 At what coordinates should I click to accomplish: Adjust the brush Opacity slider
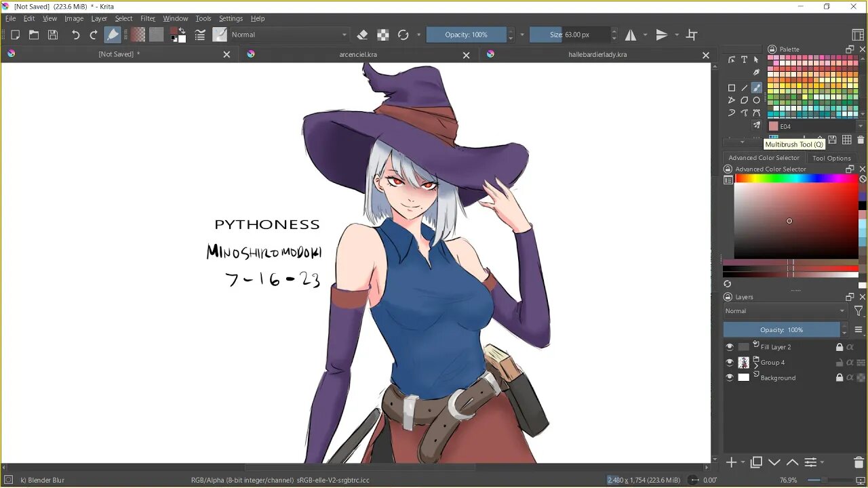pyautogui.click(x=467, y=35)
